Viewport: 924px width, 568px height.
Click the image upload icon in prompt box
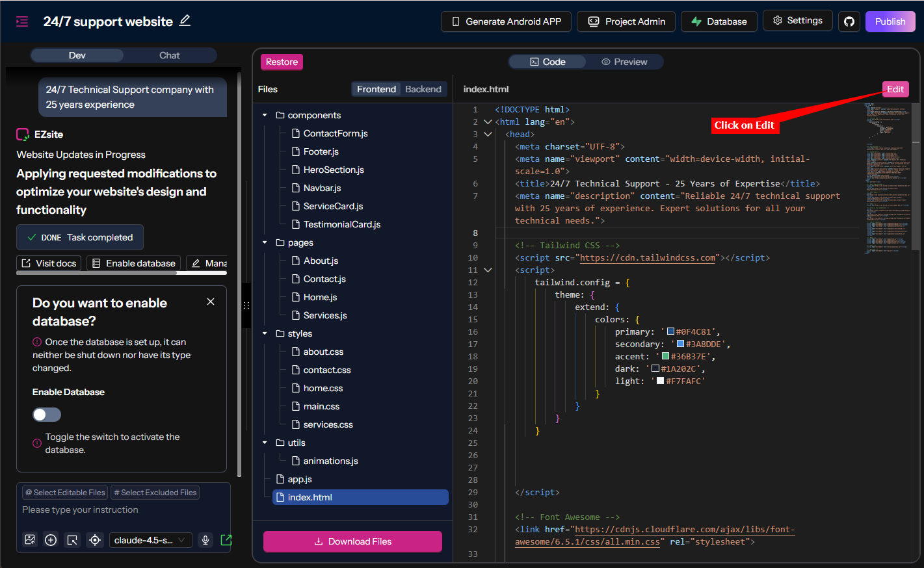point(30,540)
